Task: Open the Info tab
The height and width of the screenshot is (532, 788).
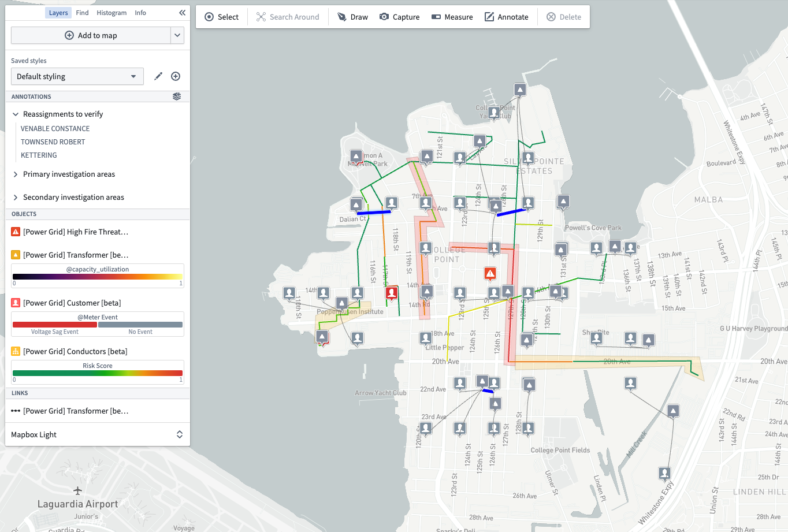Action: click(x=140, y=13)
